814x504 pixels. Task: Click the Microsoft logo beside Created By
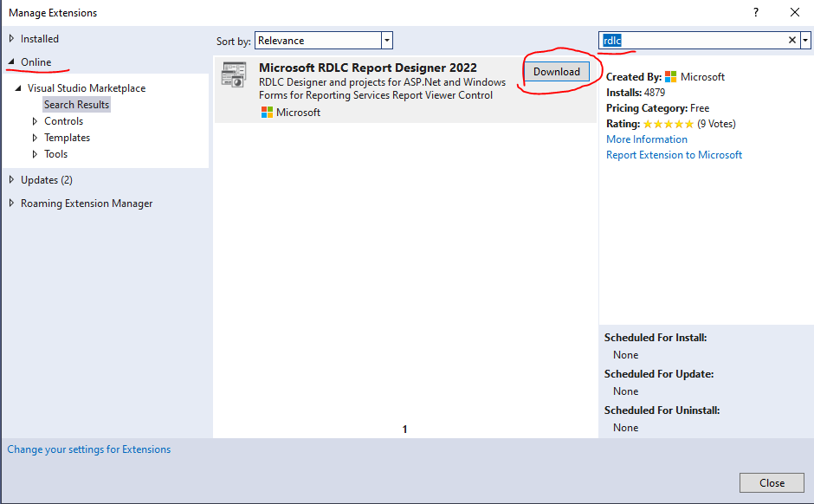point(671,77)
